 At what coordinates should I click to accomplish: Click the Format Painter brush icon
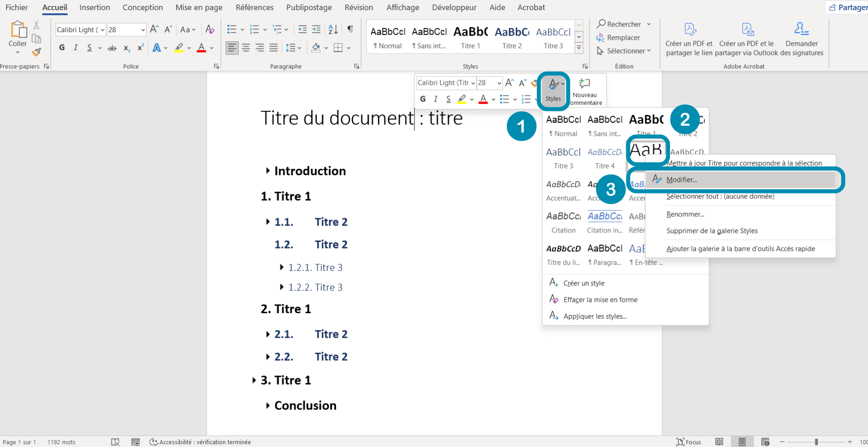coord(37,52)
